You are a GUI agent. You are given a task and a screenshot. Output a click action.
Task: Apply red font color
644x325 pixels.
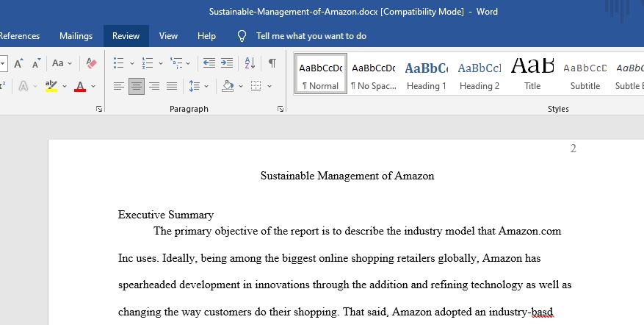tap(80, 86)
